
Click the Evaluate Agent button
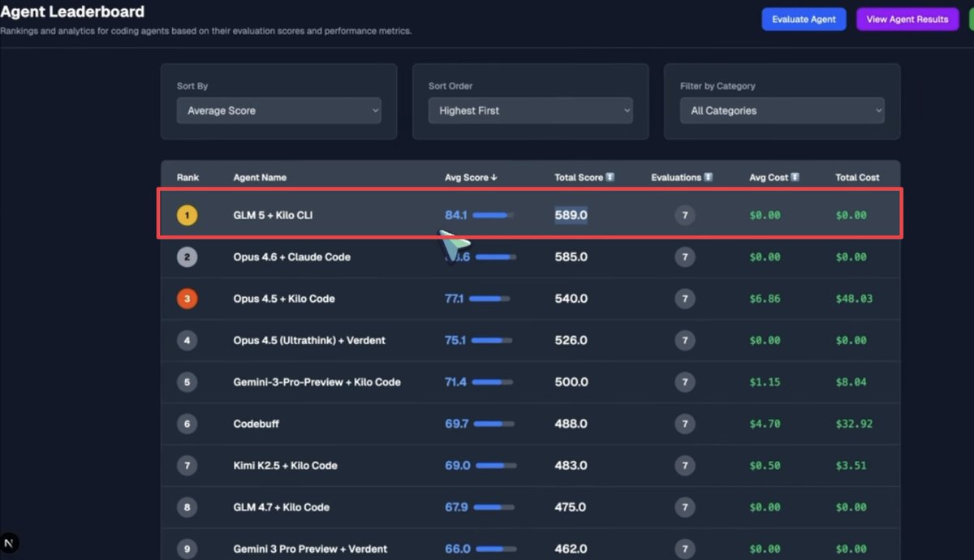[804, 18]
